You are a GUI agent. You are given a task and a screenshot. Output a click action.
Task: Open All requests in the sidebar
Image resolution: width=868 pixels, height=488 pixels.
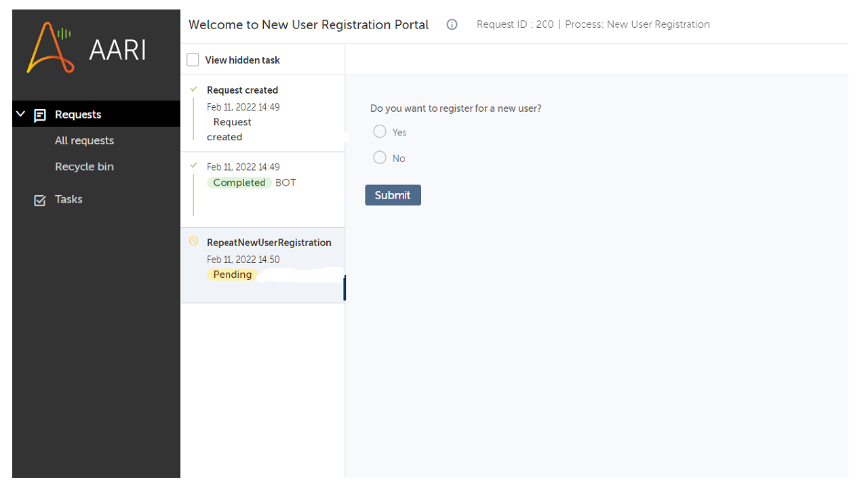tap(84, 141)
